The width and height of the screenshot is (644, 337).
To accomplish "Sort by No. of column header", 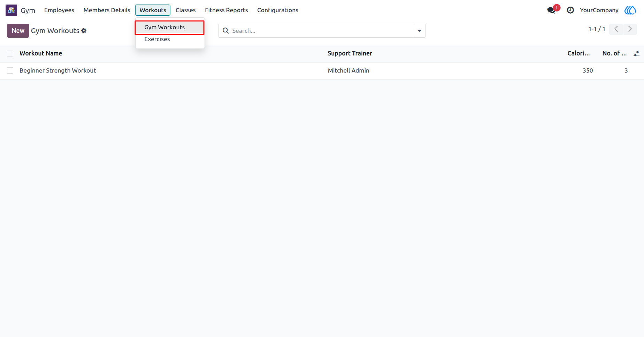I will coord(614,53).
